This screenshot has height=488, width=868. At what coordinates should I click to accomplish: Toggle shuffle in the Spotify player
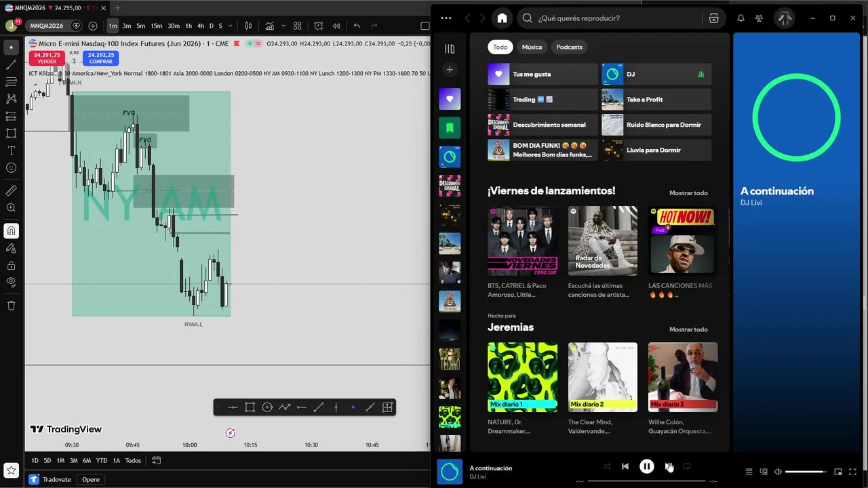[606, 466]
